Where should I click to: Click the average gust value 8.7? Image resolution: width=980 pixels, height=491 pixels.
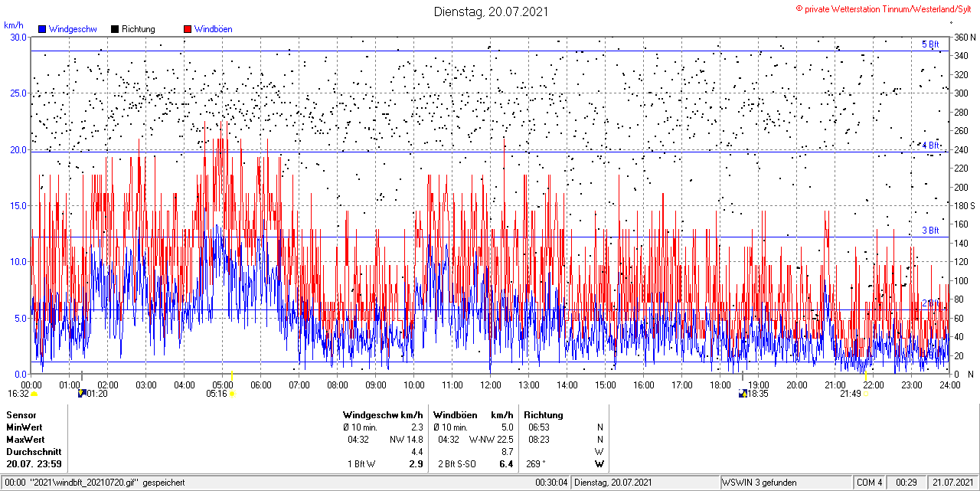click(507, 451)
